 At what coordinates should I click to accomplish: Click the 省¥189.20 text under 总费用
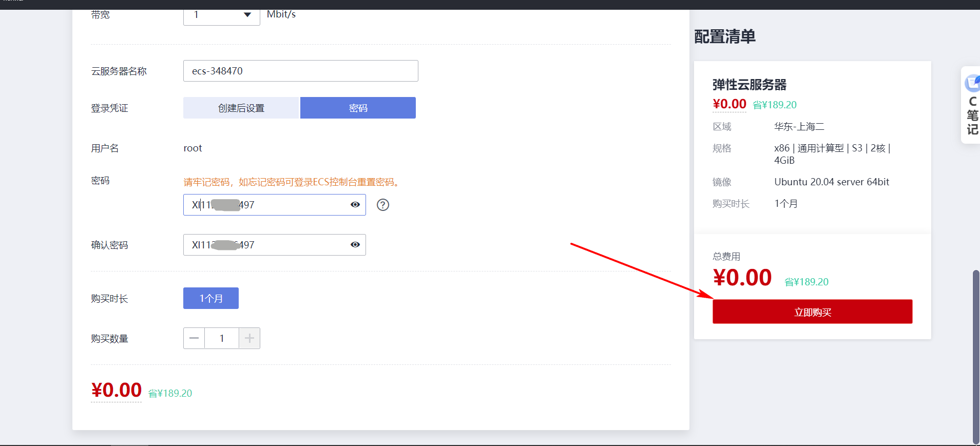(x=806, y=282)
